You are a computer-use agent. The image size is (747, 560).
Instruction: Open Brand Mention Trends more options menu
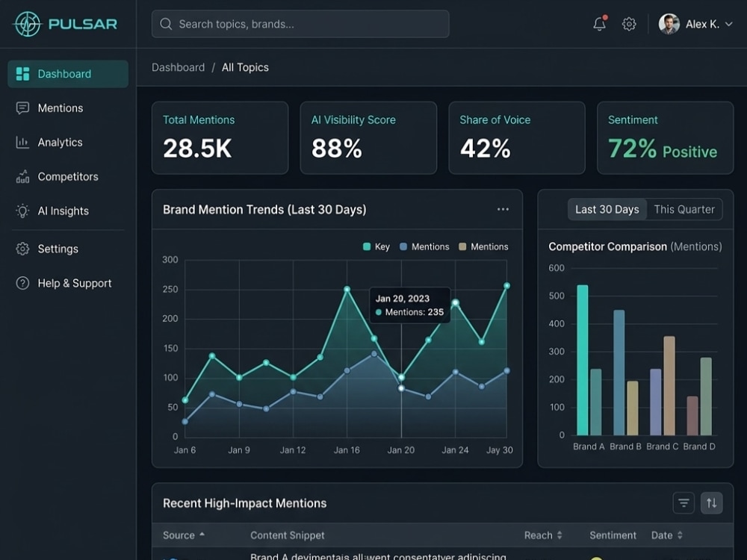coord(503,209)
